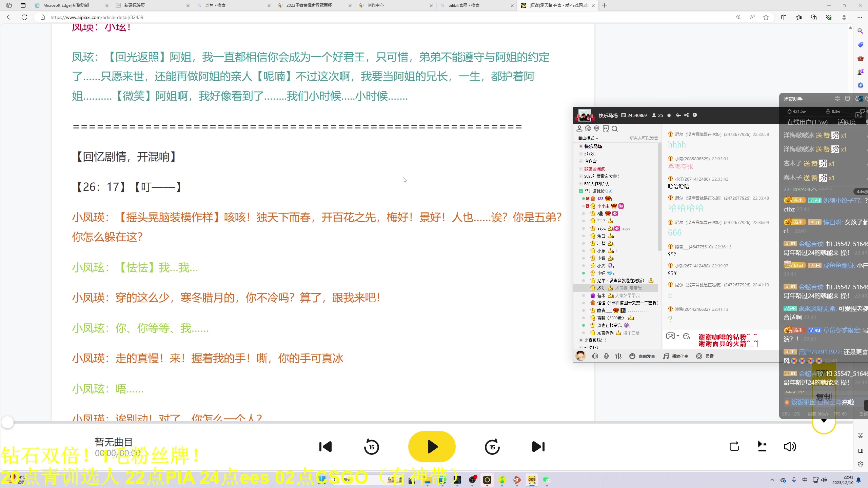Click the report exclamation icon in channel header
868x488 pixels.
[x=695, y=115]
